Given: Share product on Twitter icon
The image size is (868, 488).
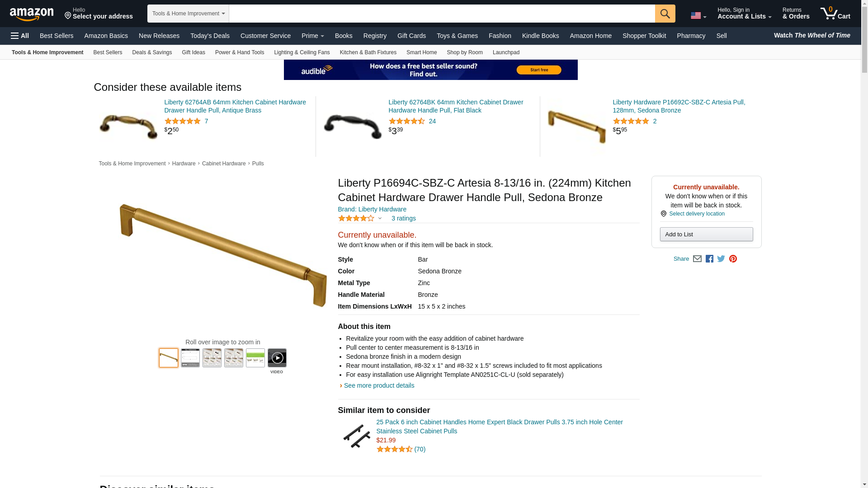Looking at the screenshot, I should pos(721,259).
